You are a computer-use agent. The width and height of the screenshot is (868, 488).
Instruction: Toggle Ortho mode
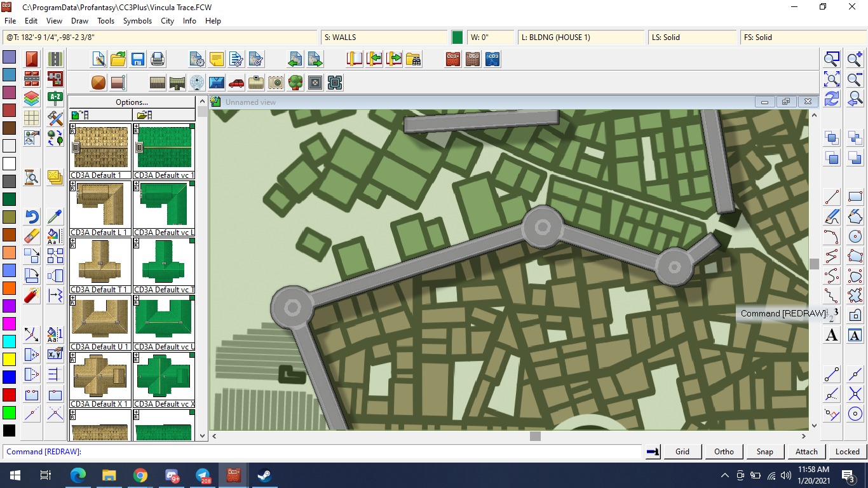point(724,452)
